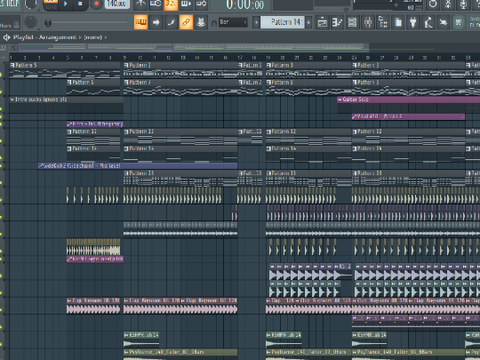Jump to bar 25 on the timeline

[354, 58]
